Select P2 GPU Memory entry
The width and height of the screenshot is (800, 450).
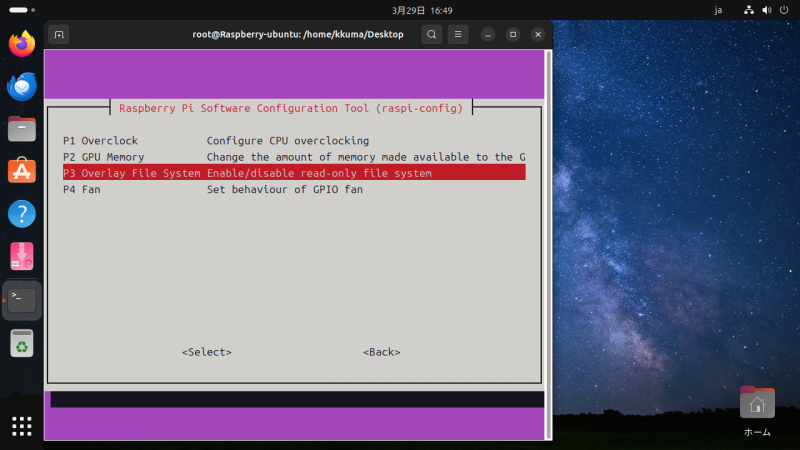(103, 157)
